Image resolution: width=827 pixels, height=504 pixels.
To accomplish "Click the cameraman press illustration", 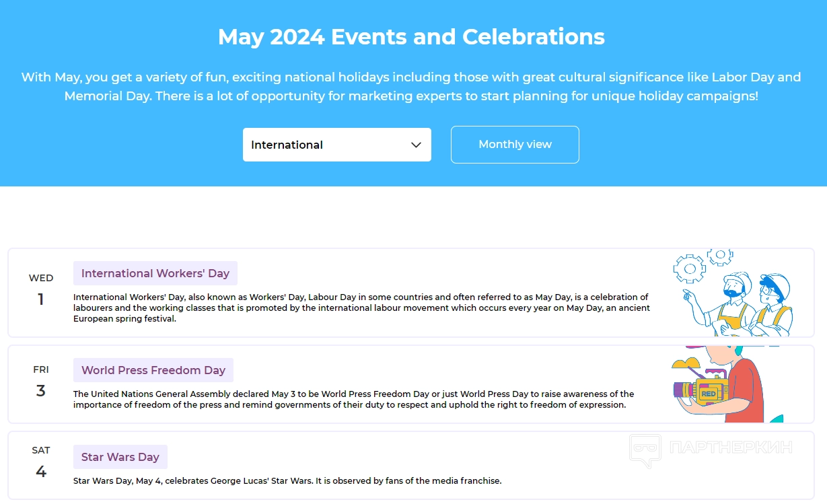I will click(723, 387).
